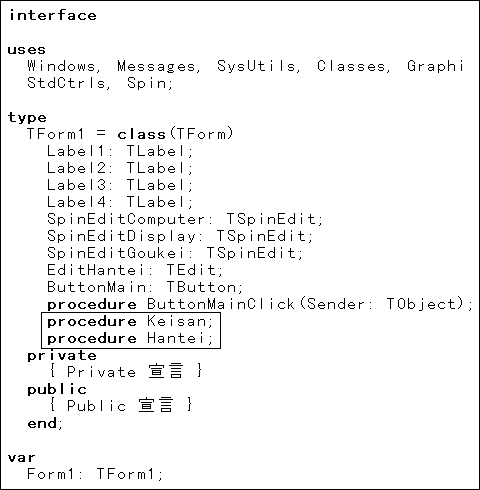This screenshot has width=480, height=490.
Task: Click the boxed 'procedure Hantei' line
Action: [130, 338]
